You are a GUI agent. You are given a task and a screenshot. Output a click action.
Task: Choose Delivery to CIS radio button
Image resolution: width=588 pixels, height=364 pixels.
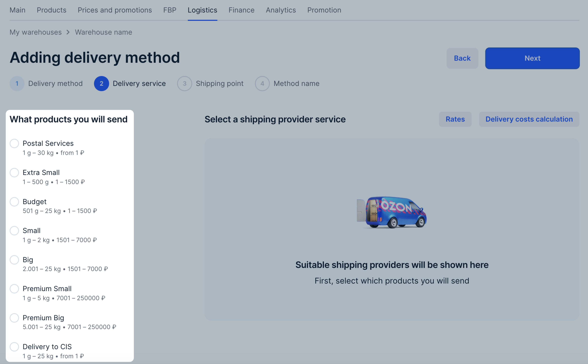coord(14,347)
